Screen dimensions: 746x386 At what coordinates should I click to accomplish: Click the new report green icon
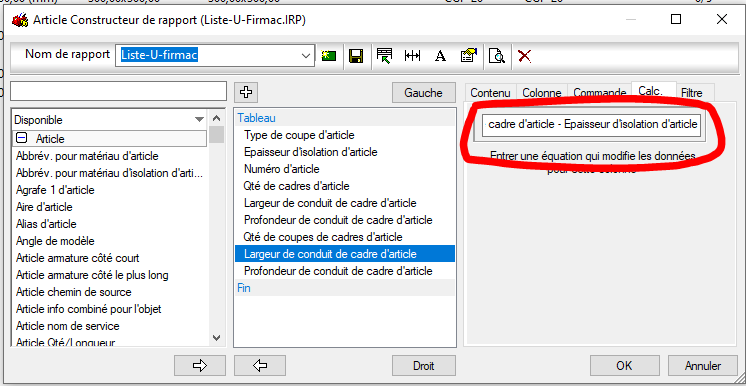tap(329, 56)
